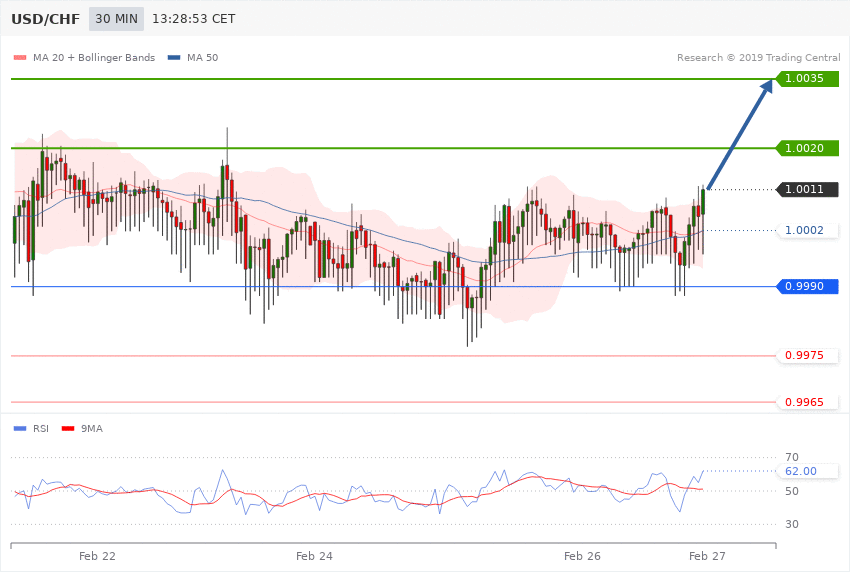The image size is (850, 576).
Task: Click the MA 50 legend label
Action: click(202, 57)
